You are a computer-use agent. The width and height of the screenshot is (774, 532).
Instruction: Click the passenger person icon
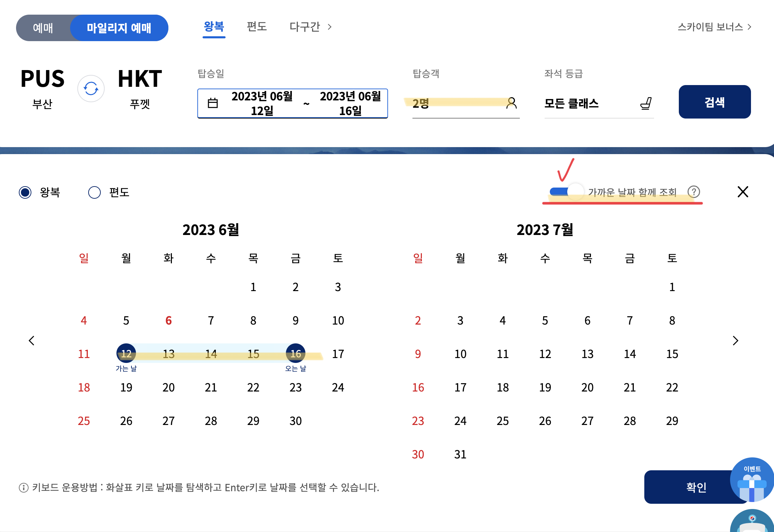click(511, 103)
